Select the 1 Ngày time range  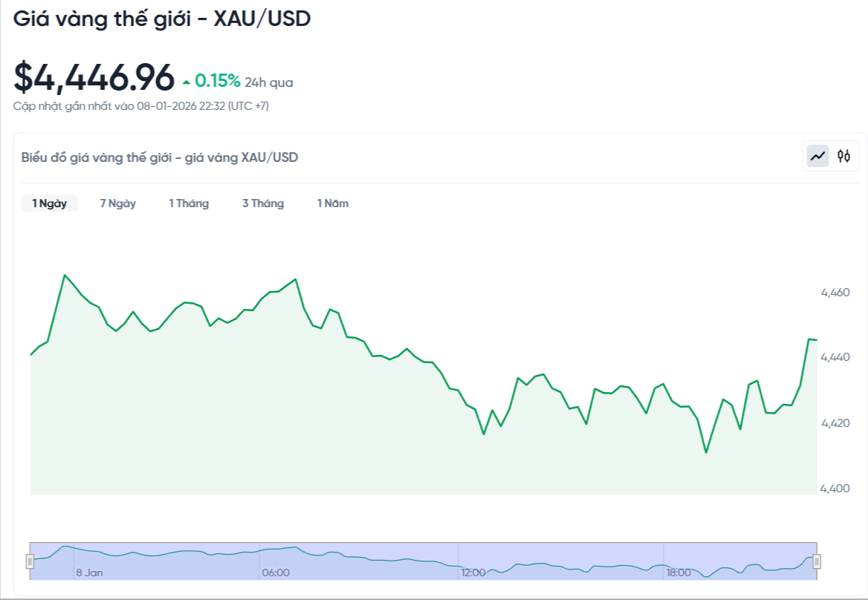(x=49, y=203)
